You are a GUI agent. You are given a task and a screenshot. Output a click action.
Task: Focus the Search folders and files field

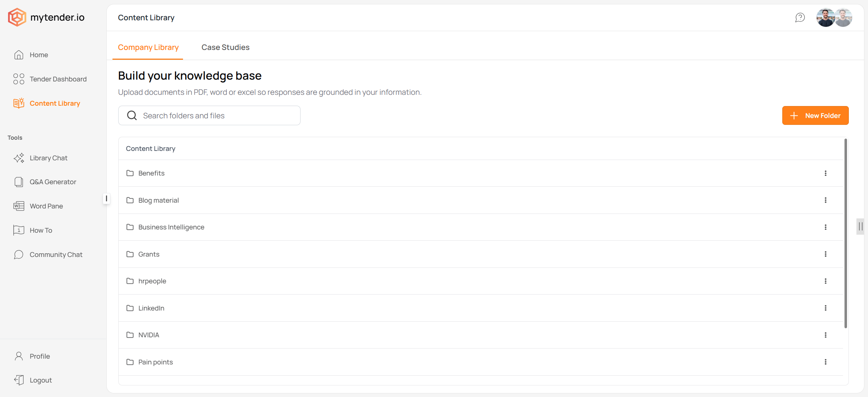pyautogui.click(x=209, y=115)
